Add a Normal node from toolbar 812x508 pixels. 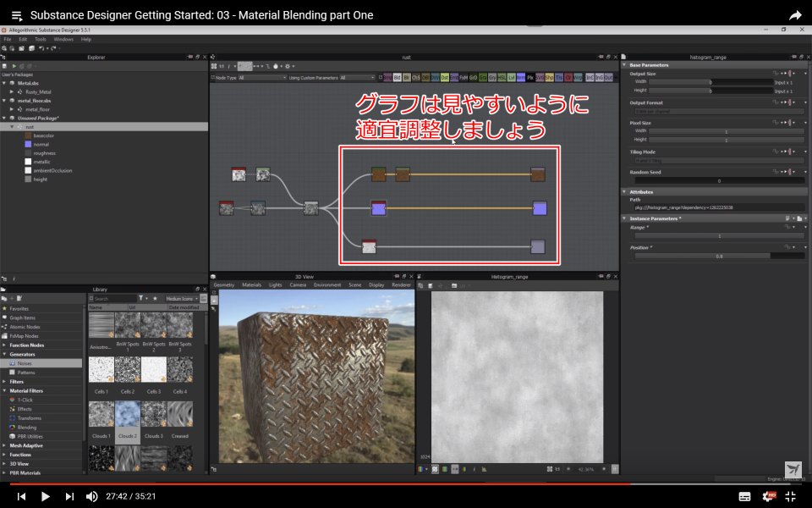point(520,78)
